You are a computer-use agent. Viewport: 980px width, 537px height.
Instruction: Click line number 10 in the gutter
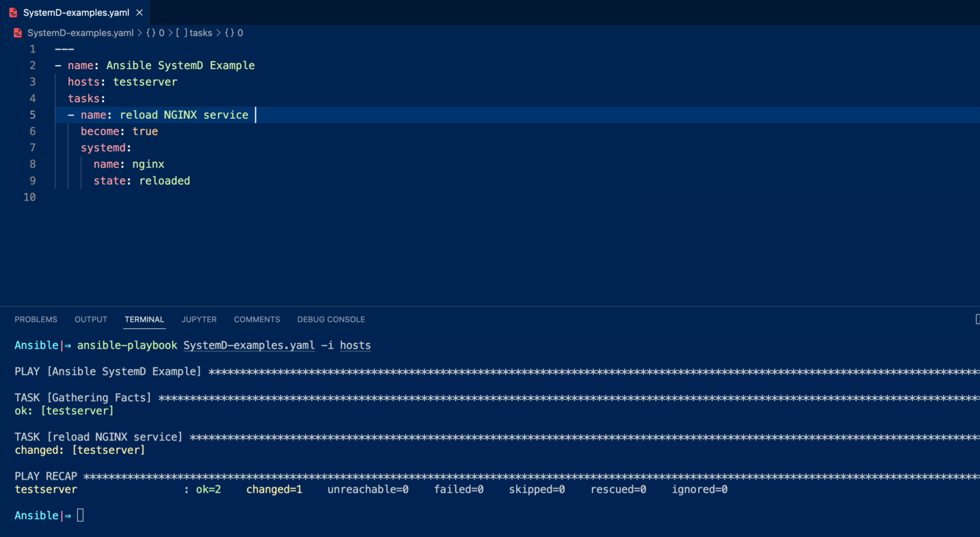29,197
